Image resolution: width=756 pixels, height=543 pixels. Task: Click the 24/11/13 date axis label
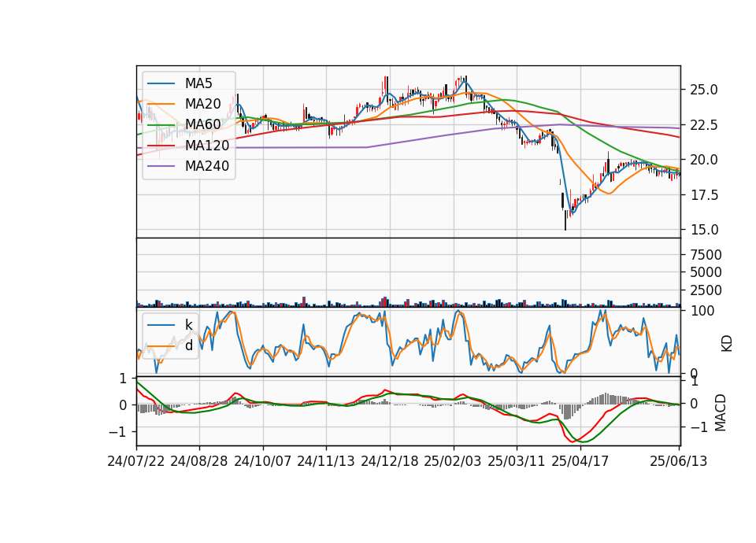pyautogui.click(x=326, y=461)
